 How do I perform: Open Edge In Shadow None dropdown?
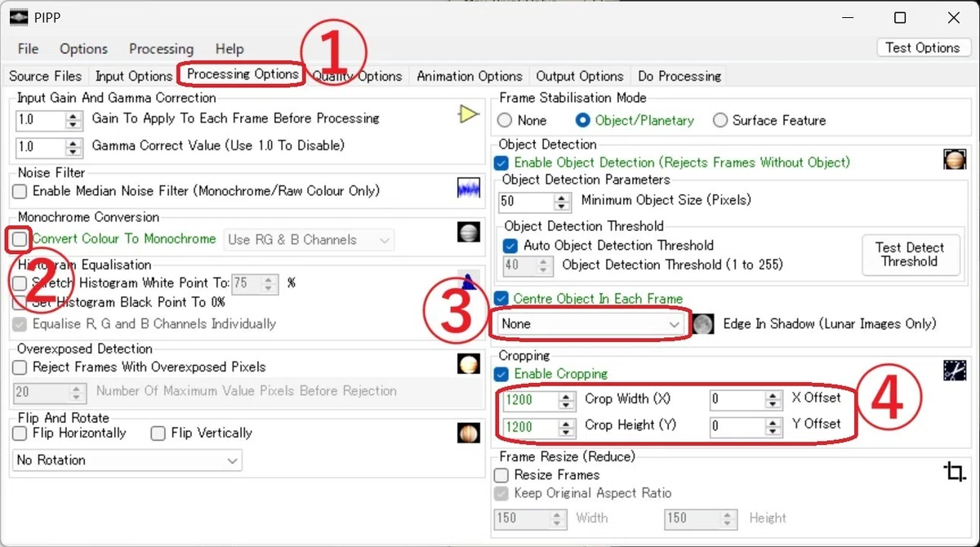coord(592,324)
